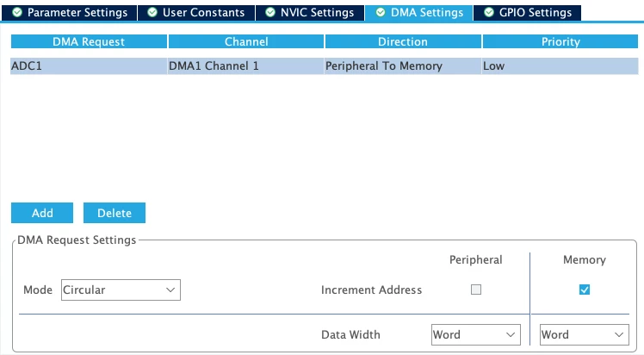Delete the selected DMA request

click(115, 213)
